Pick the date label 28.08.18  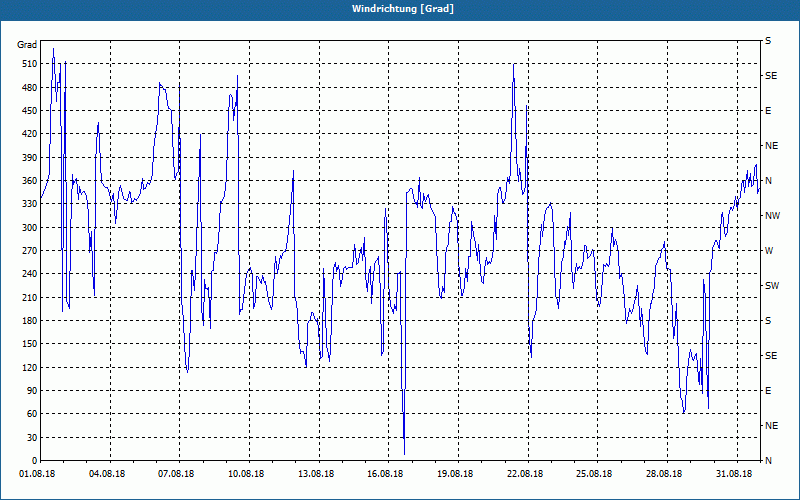click(x=664, y=474)
